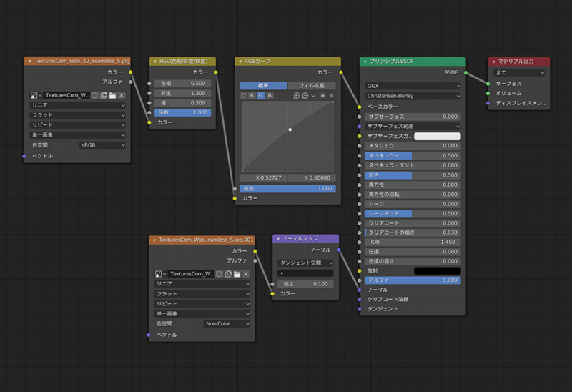Select the フィルム風 tone tab
The image size is (572, 392).
311,85
